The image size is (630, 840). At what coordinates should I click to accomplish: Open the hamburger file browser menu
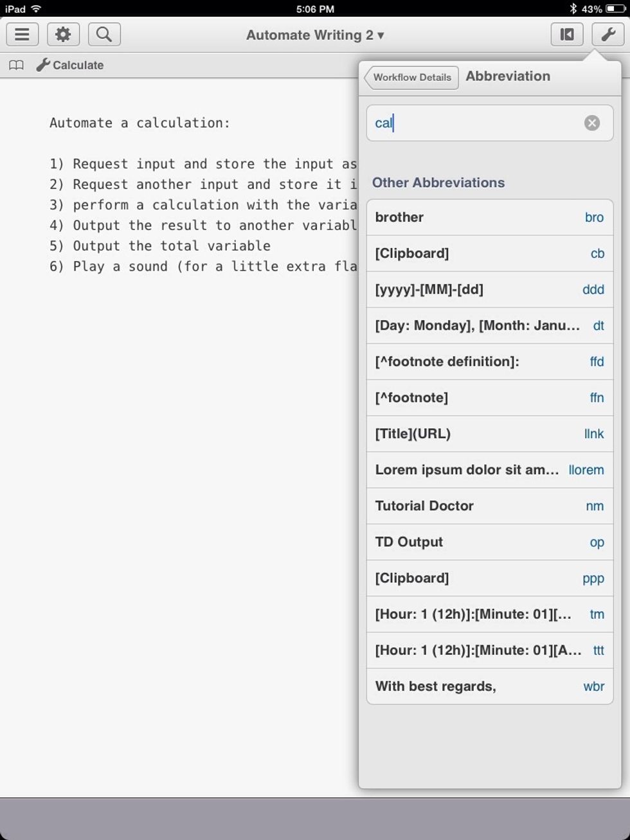point(22,34)
